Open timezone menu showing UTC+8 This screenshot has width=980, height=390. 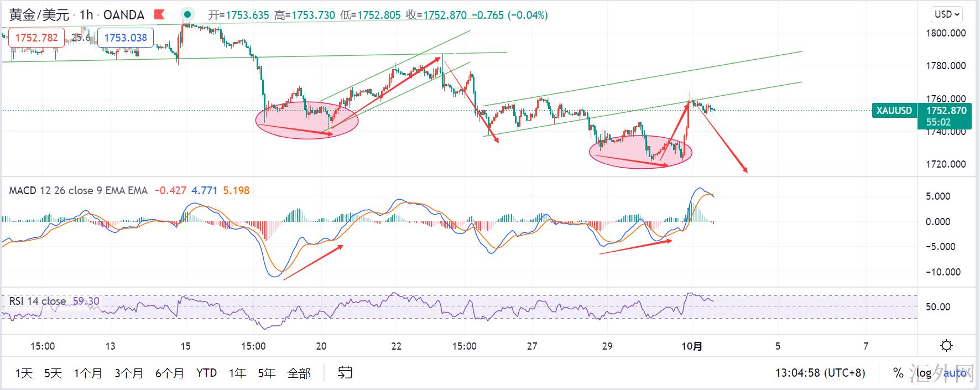pos(820,373)
